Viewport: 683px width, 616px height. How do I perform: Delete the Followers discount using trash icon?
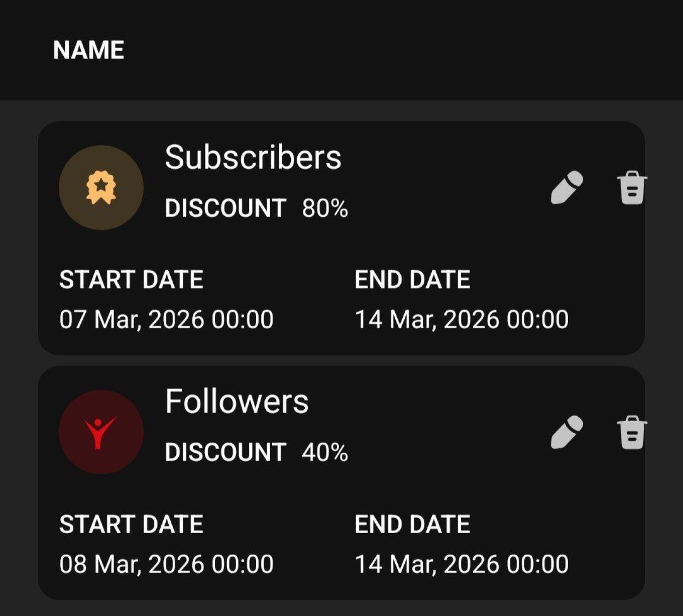click(x=632, y=432)
